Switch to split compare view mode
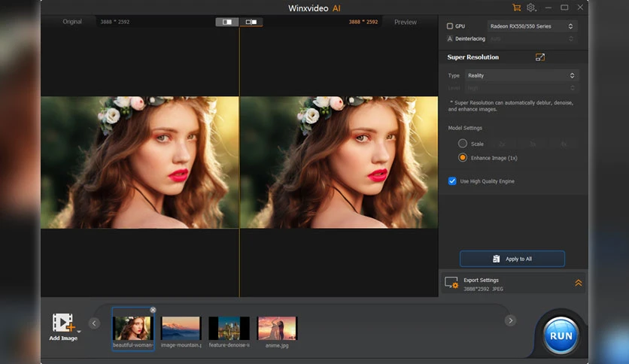The height and width of the screenshot is (364, 629). [251, 22]
